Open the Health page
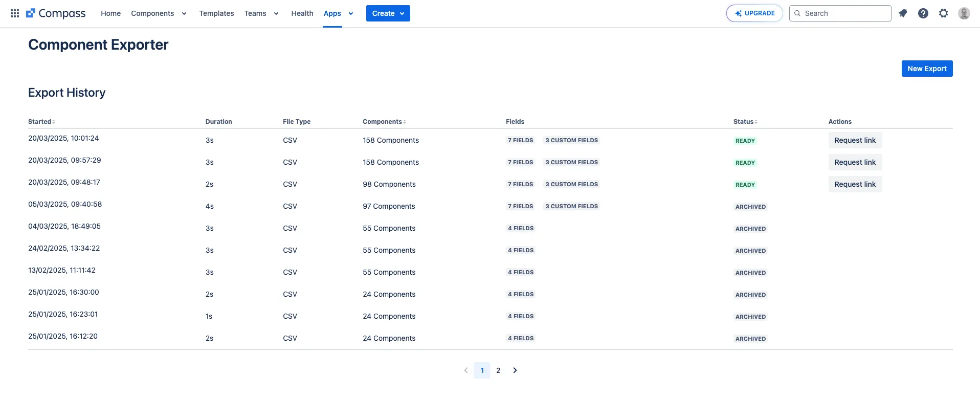Image resolution: width=980 pixels, height=396 pixels. tap(302, 13)
